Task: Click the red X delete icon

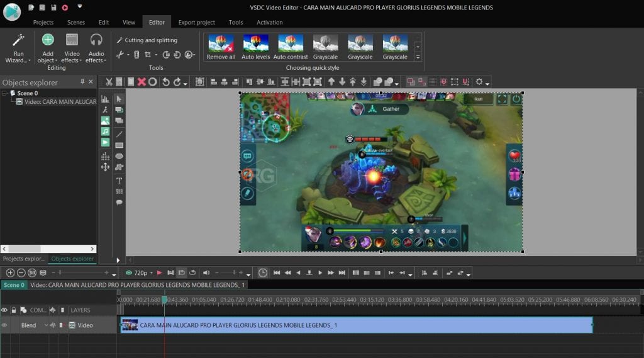Action: click(142, 82)
